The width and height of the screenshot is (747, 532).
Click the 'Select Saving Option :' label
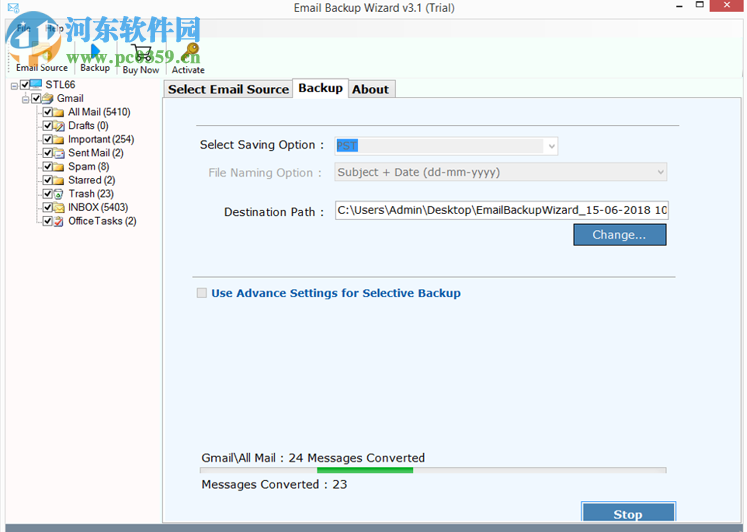pos(262,145)
